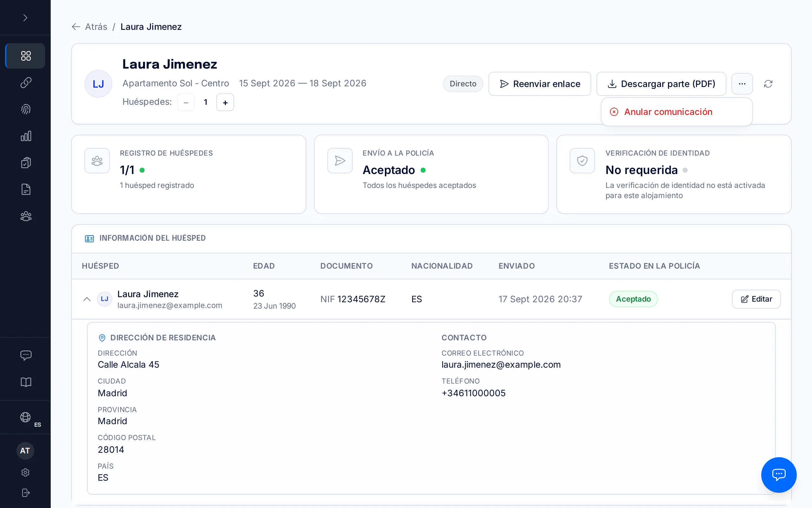Toggle the three-dots more options menu
This screenshot has height=508, width=812.
tap(742, 84)
